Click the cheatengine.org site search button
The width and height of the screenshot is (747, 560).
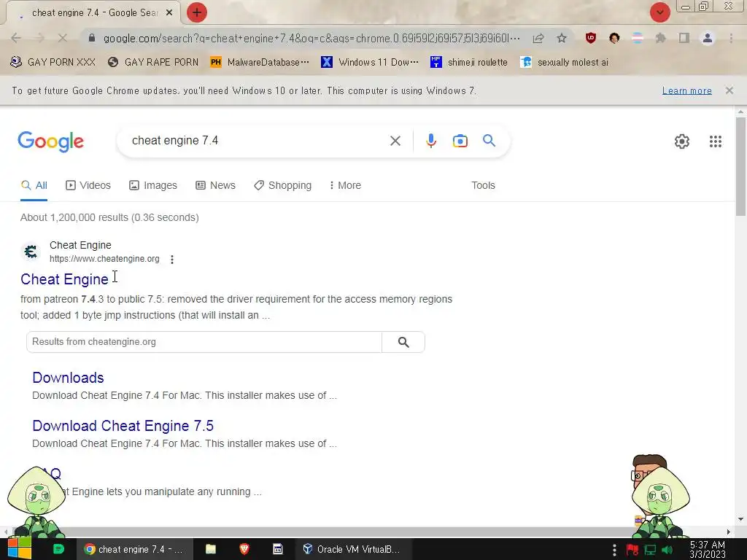pyautogui.click(x=403, y=342)
